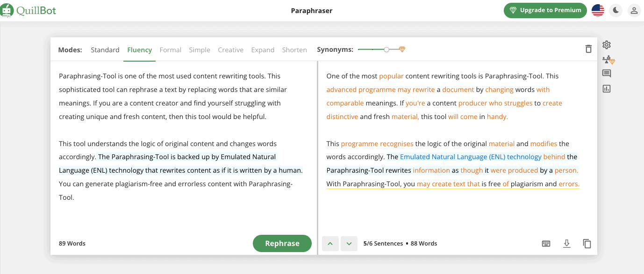Toggle dark mode moon icon
The width and height of the screenshot is (644, 274).
[616, 10]
